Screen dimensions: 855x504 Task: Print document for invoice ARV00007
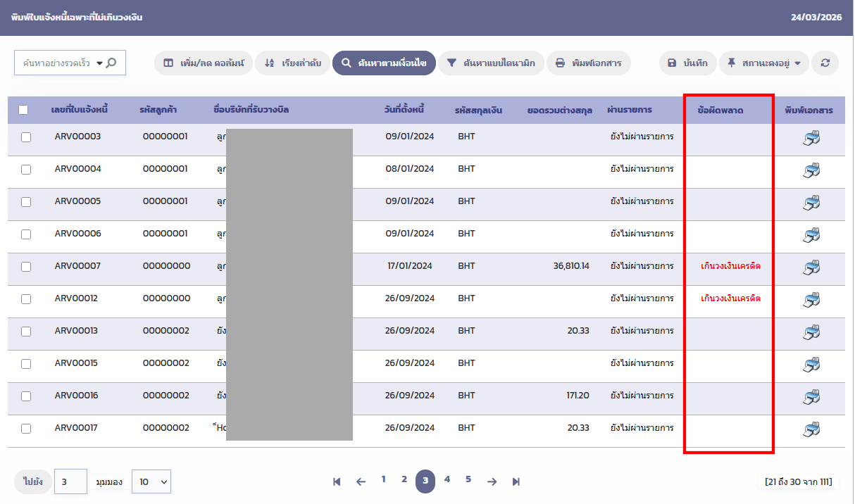pos(811,267)
